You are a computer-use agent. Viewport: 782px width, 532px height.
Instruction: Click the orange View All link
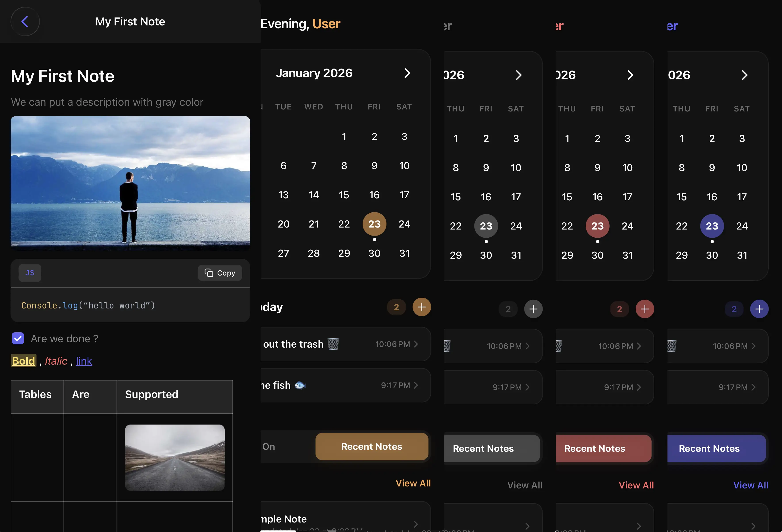coord(413,483)
